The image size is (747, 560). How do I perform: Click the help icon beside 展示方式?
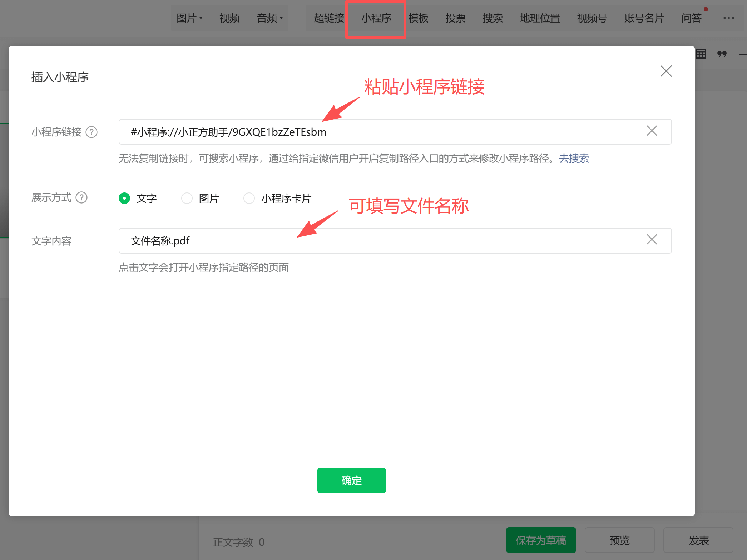point(81,197)
